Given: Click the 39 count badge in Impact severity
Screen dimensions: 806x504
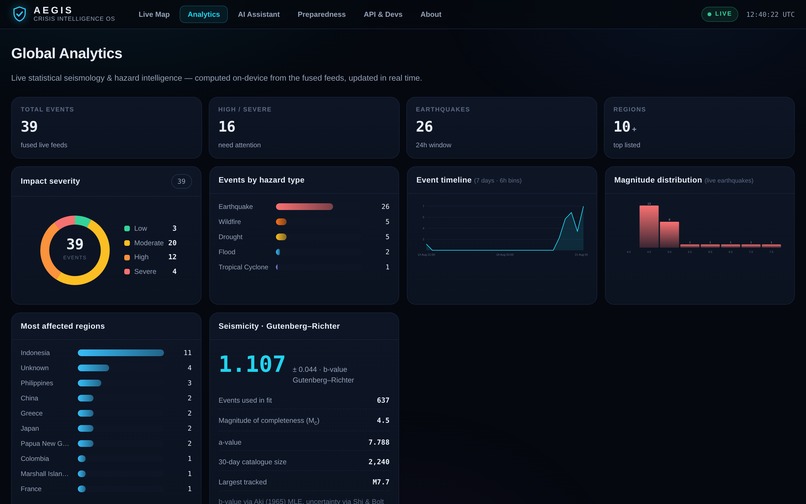Looking at the screenshot, I should click(x=181, y=181).
